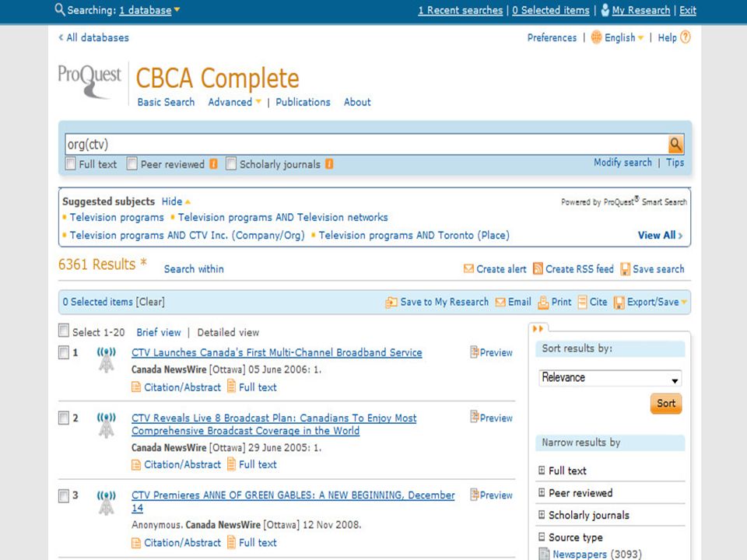Viewport: 747px width, 560px height.
Task: Collapse the Source type filter
Action: click(x=542, y=537)
